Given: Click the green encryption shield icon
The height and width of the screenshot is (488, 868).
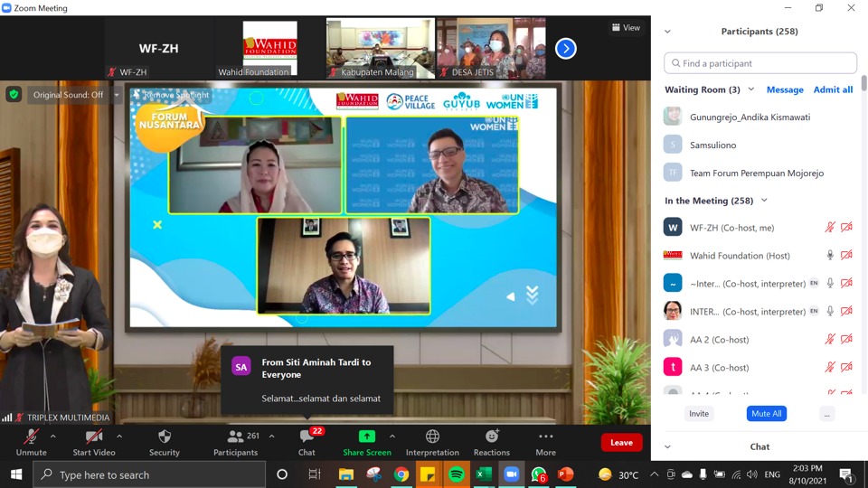Looking at the screenshot, I should point(14,94).
